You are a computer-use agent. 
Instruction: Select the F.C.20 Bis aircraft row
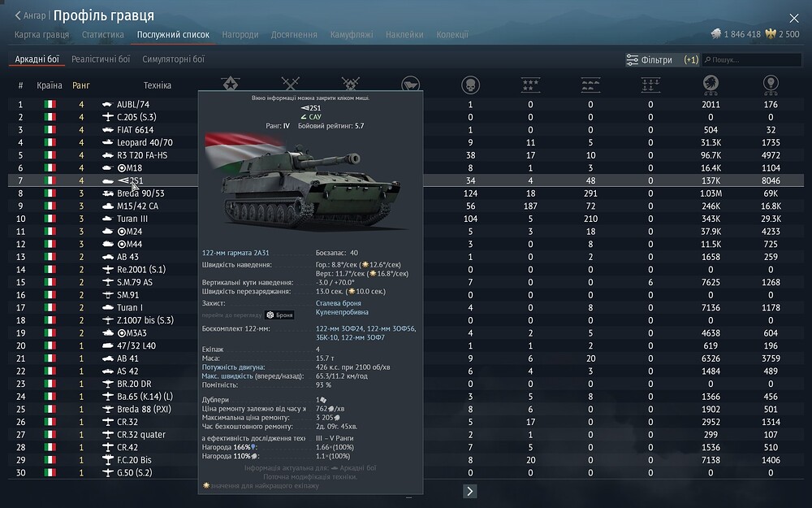pyautogui.click(x=406, y=460)
